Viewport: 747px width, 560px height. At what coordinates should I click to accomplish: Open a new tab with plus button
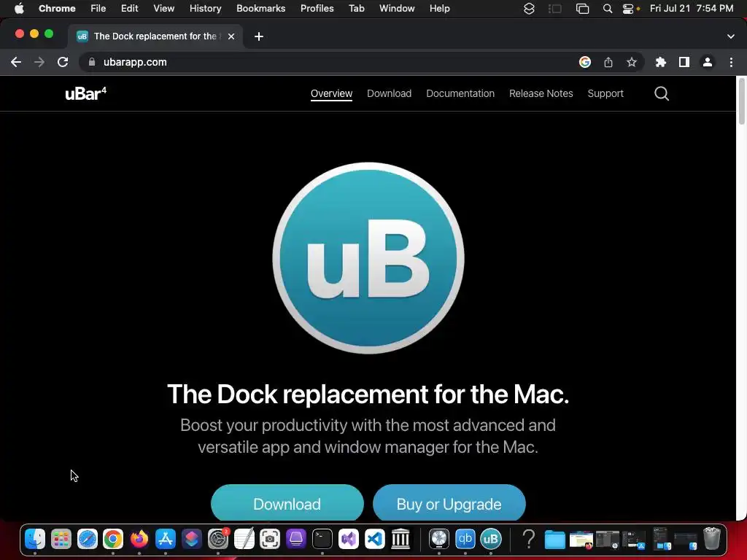click(259, 36)
